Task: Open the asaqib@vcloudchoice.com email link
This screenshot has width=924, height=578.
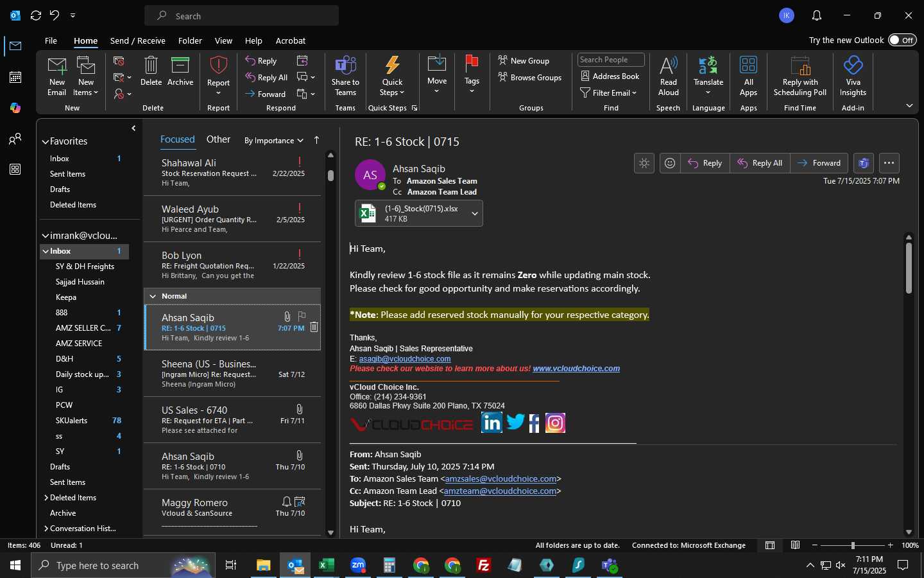Action: tap(404, 359)
